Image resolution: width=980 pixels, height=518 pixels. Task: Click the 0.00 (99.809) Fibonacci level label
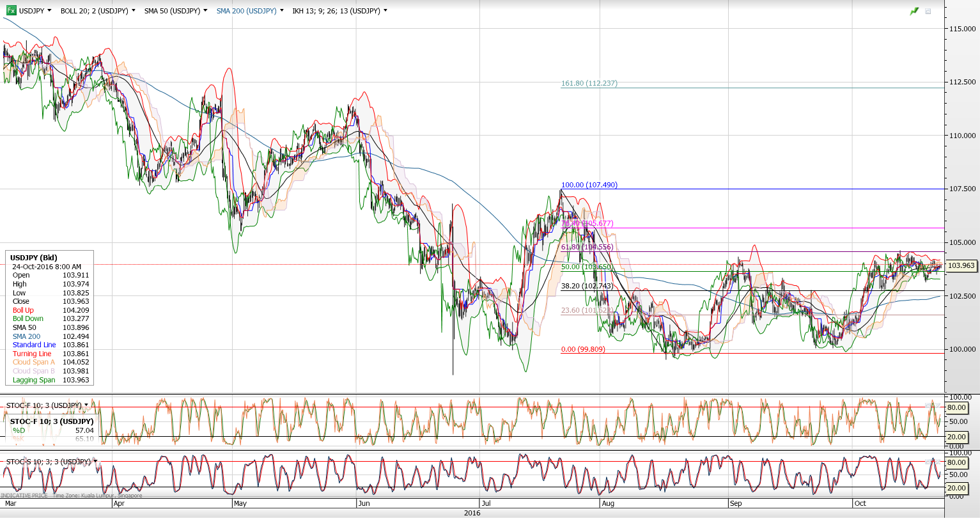[582, 349]
